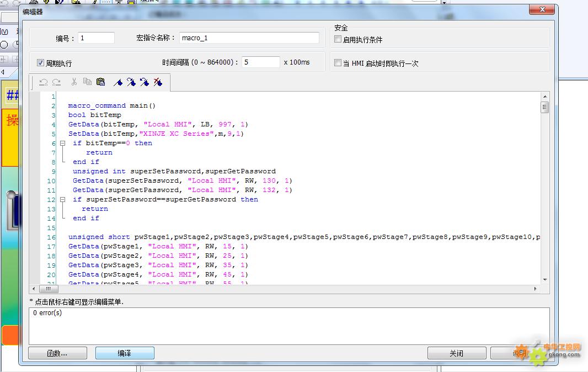Click line number 15 in the gutter
Viewport: 588px width, 372px height.
click(x=51, y=228)
